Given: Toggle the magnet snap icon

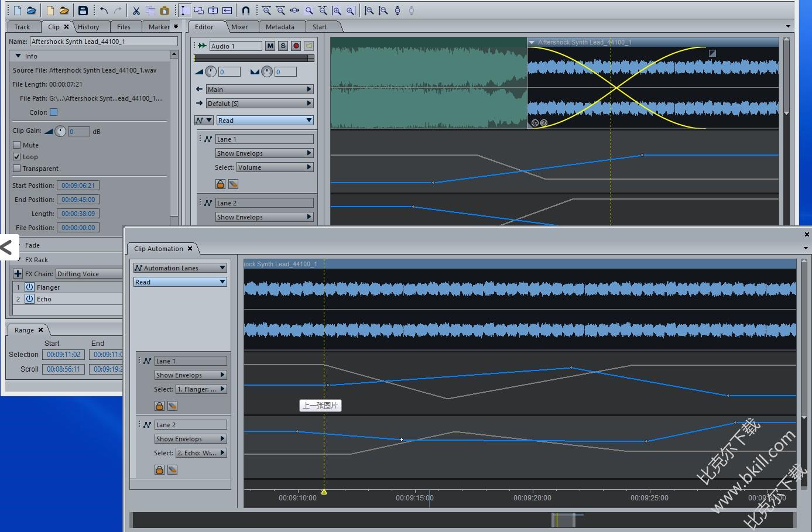Looking at the screenshot, I should 246,10.
